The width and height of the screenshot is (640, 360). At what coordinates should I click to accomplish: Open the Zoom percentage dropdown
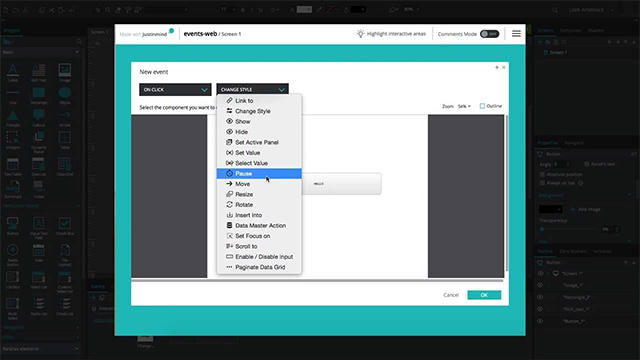tap(464, 106)
